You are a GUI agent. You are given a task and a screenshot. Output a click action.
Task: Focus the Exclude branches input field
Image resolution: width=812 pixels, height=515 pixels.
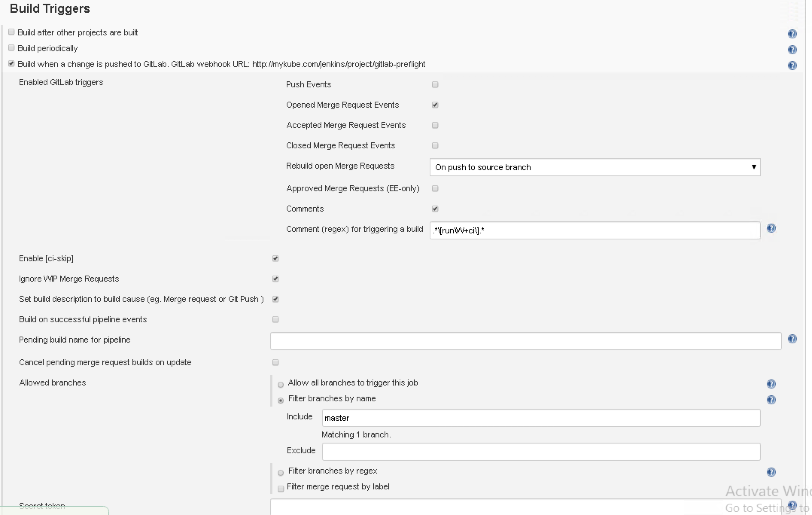(541, 452)
